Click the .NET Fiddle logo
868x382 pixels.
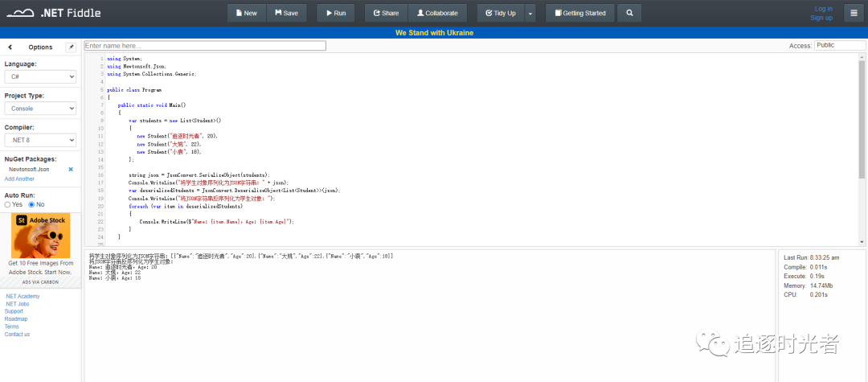54,13
